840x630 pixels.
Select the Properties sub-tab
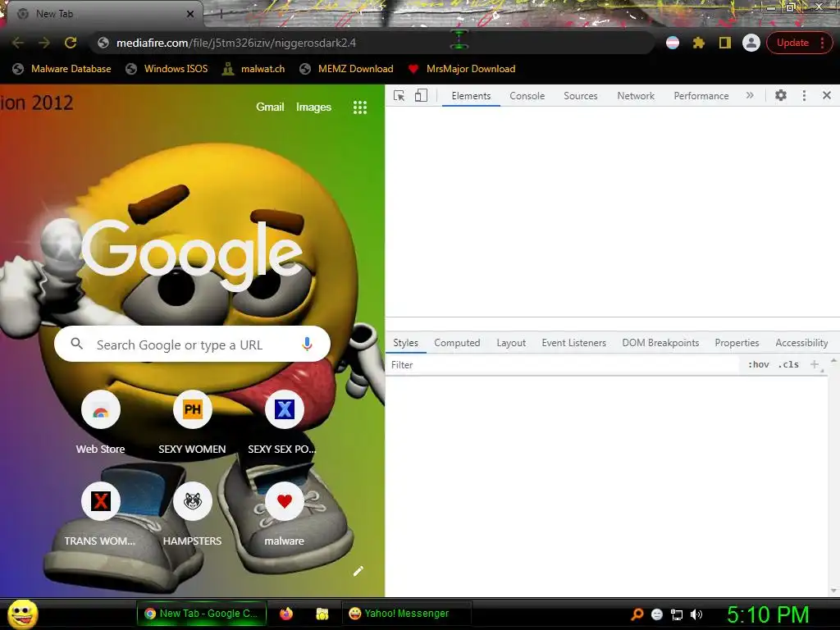tap(737, 342)
